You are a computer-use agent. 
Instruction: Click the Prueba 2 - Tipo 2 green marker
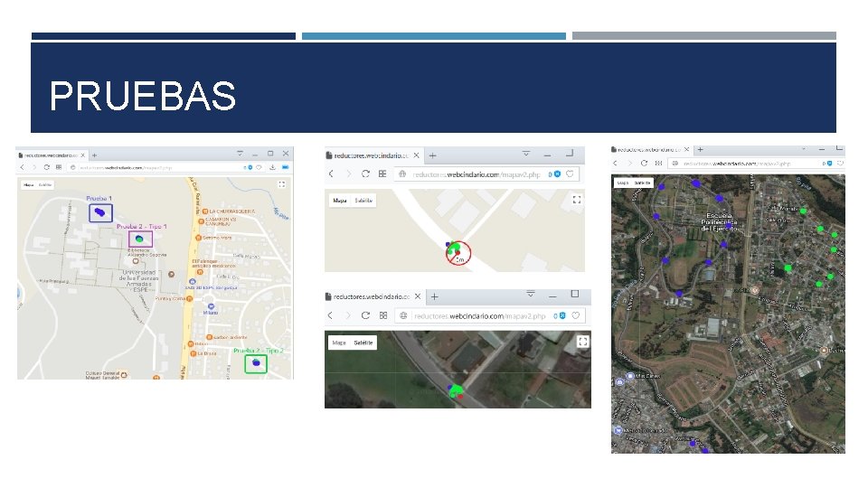256,363
